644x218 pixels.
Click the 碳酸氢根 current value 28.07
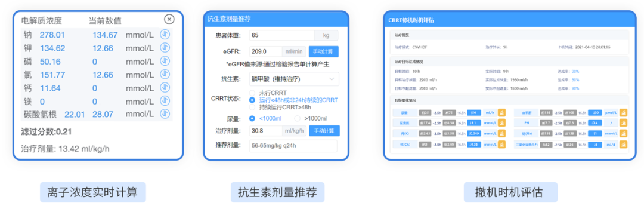[103, 113]
